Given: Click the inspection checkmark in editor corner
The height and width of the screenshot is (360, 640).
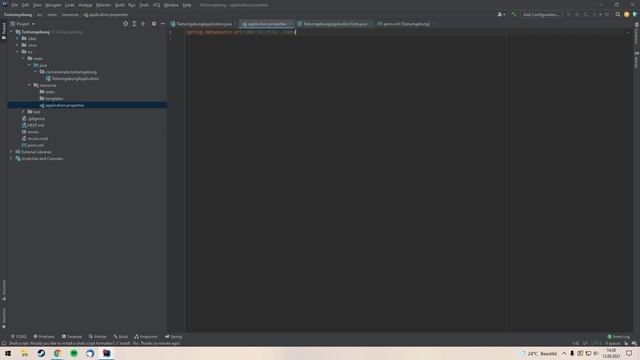Looking at the screenshot, I should (x=628, y=32).
